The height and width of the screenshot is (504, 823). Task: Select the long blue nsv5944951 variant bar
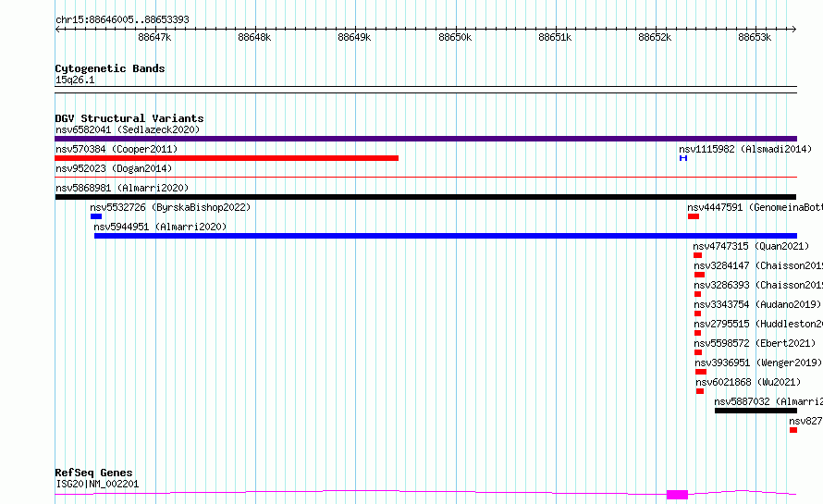click(x=446, y=236)
